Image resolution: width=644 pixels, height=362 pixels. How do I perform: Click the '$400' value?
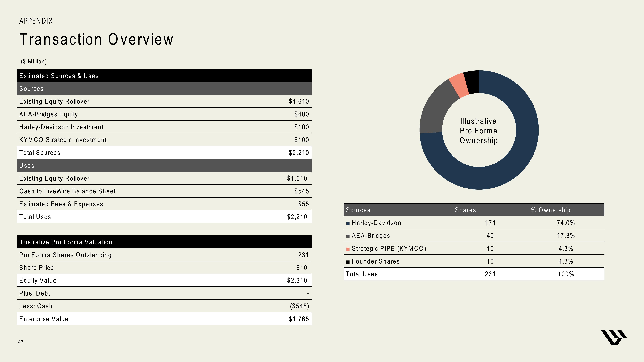(x=302, y=114)
